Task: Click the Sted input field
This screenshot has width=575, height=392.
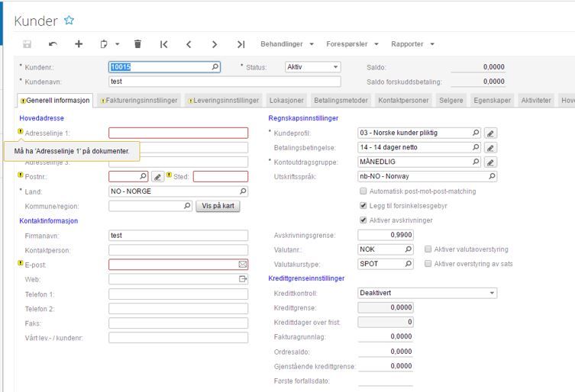Action: (221, 177)
